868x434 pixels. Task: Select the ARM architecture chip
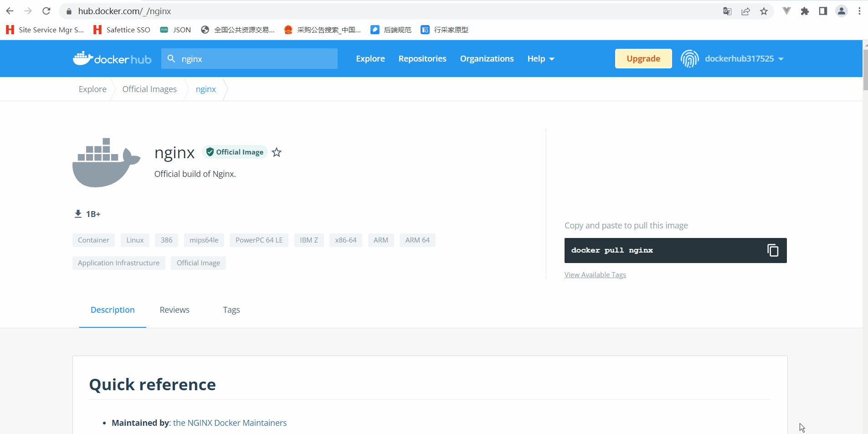381,240
